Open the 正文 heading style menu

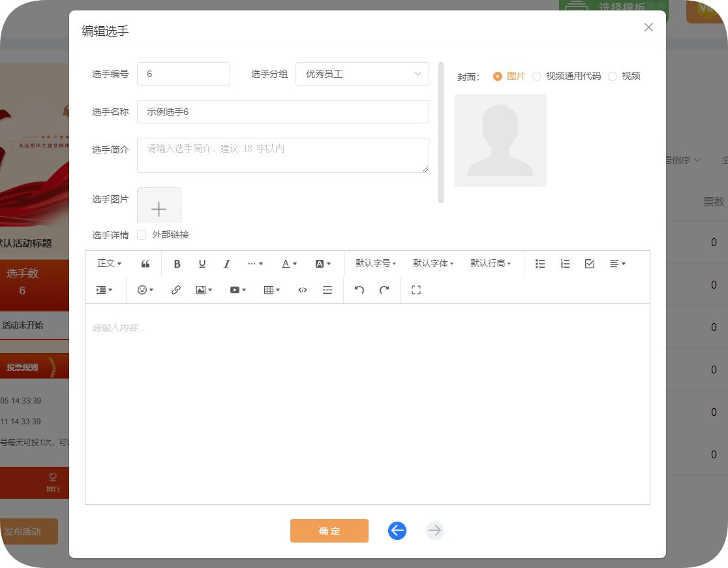(109, 264)
